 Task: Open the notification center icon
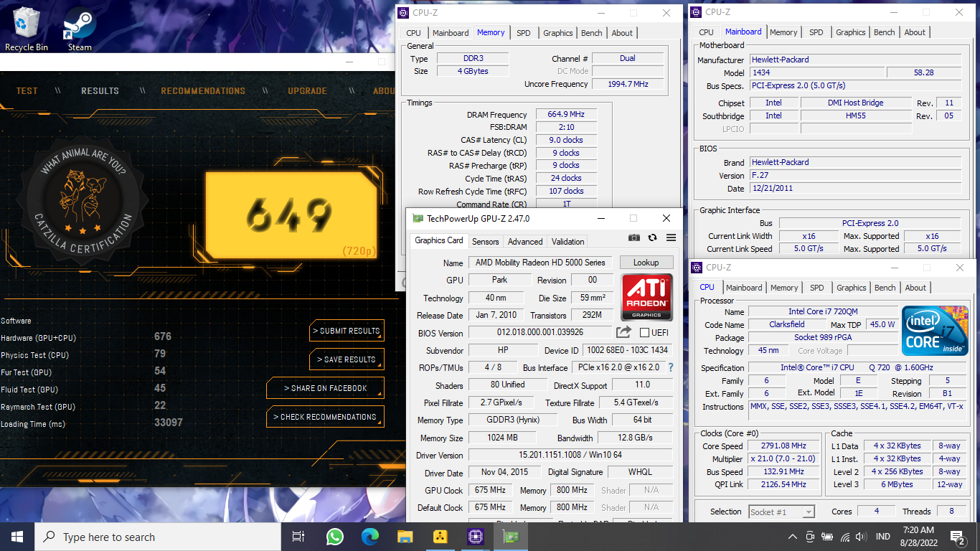click(x=958, y=537)
